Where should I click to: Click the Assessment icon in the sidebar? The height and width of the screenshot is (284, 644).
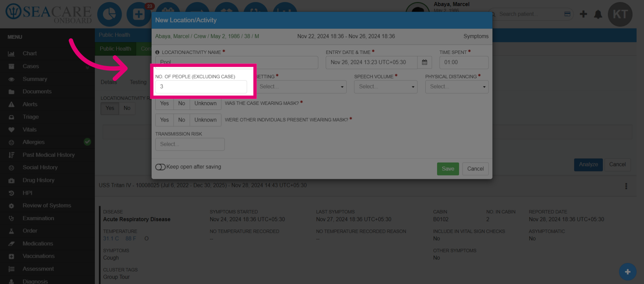[x=11, y=269]
